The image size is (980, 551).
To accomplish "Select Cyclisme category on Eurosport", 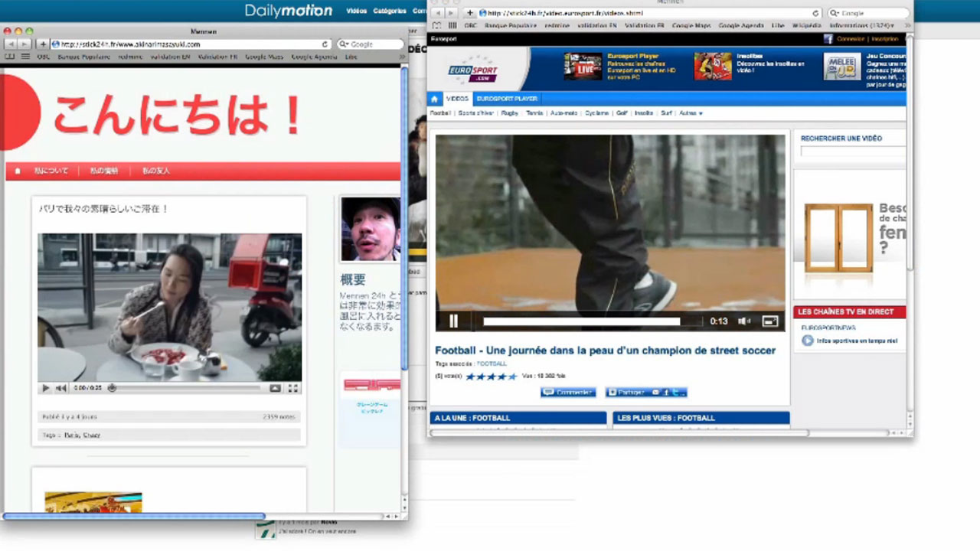I will [596, 113].
